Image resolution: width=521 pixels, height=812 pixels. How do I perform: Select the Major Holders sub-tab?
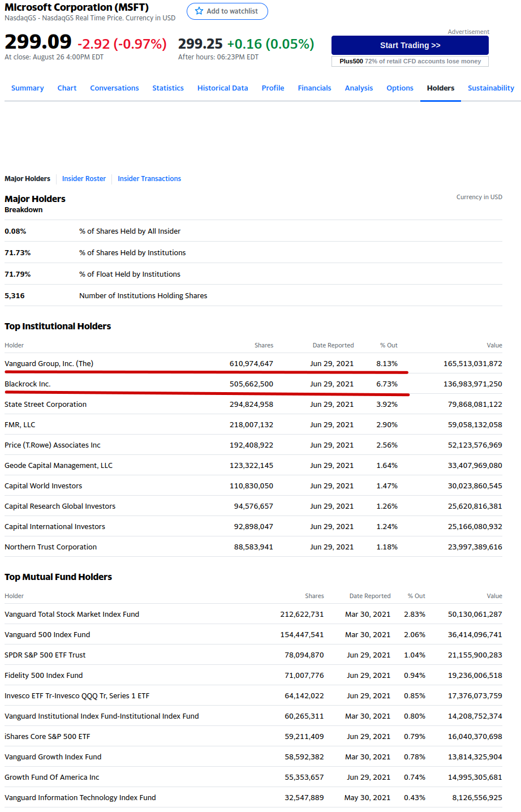[x=27, y=179]
